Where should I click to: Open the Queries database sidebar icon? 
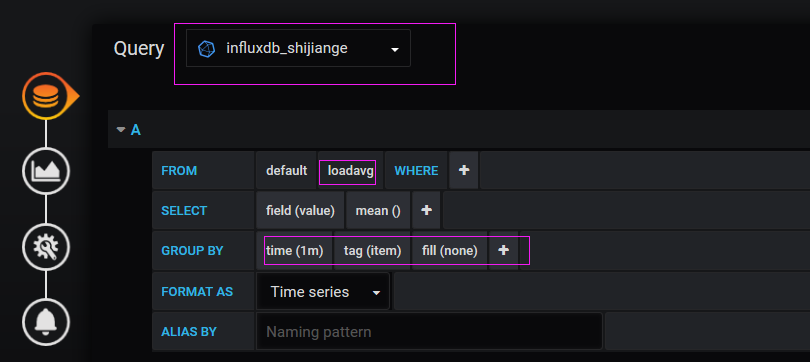46,97
